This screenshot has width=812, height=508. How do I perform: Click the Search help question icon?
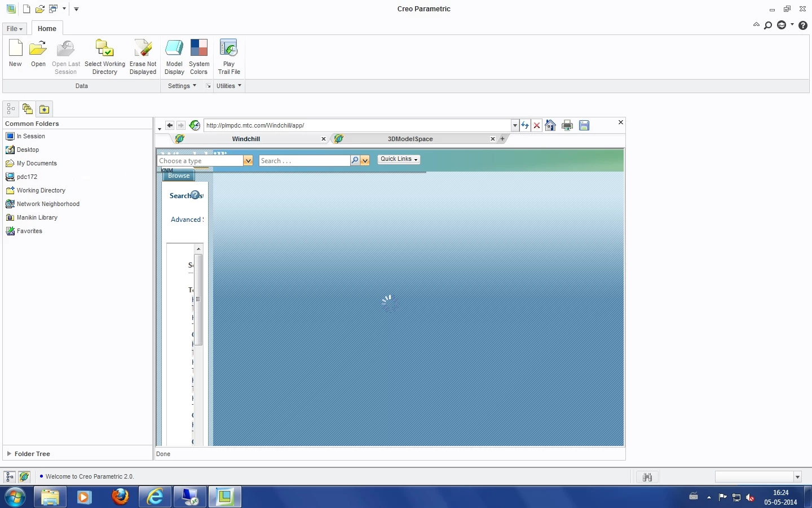pos(195,195)
